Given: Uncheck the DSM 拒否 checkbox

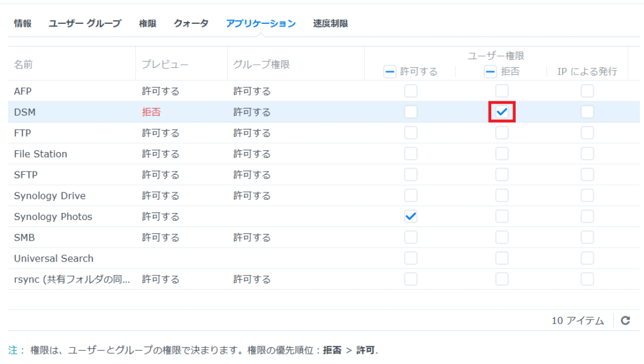Looking at the screenshot, I should pyautogui.click(x=501, y=112).
